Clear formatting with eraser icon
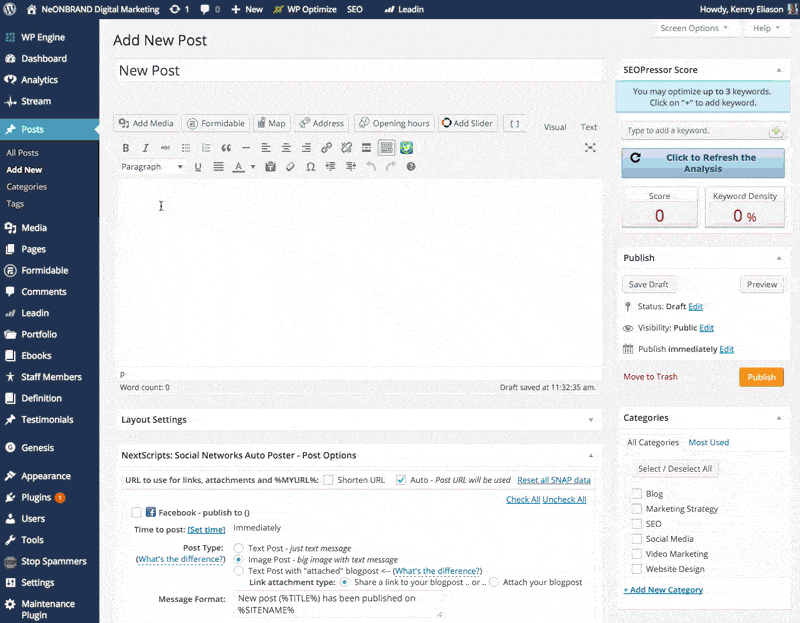 tap(290, 167)
